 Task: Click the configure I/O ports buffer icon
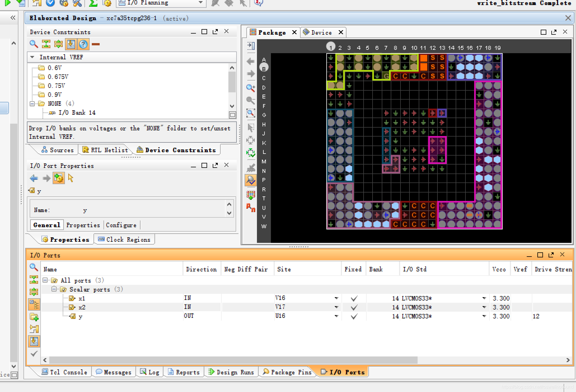[x=34, y=329]
